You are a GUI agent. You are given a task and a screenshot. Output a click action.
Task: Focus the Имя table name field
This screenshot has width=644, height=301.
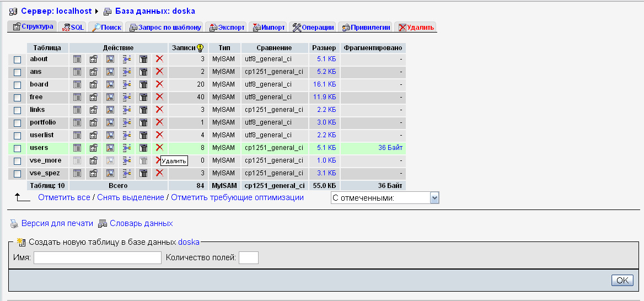pos(98,257)
